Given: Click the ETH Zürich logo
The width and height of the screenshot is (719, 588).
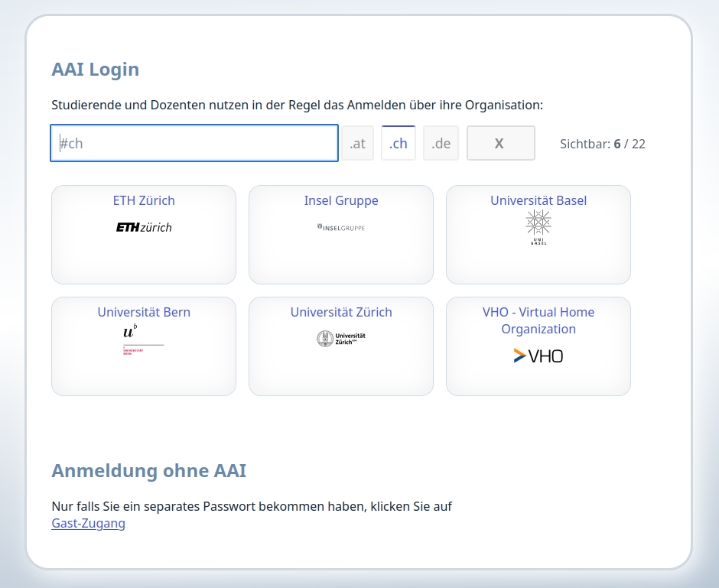Looking at the screenshot, I should [144, 227].
